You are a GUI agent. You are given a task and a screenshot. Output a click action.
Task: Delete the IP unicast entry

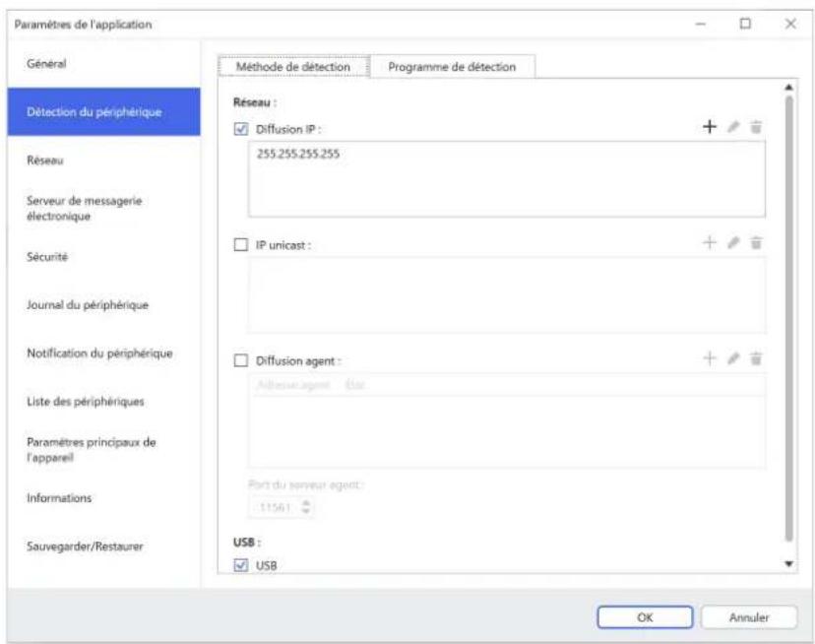[756, 242]
